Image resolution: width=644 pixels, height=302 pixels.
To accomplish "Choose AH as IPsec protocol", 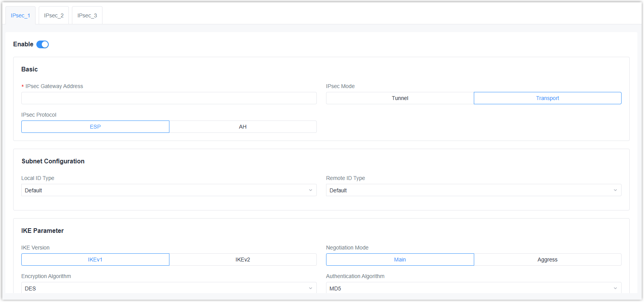I will pos(243,127).
